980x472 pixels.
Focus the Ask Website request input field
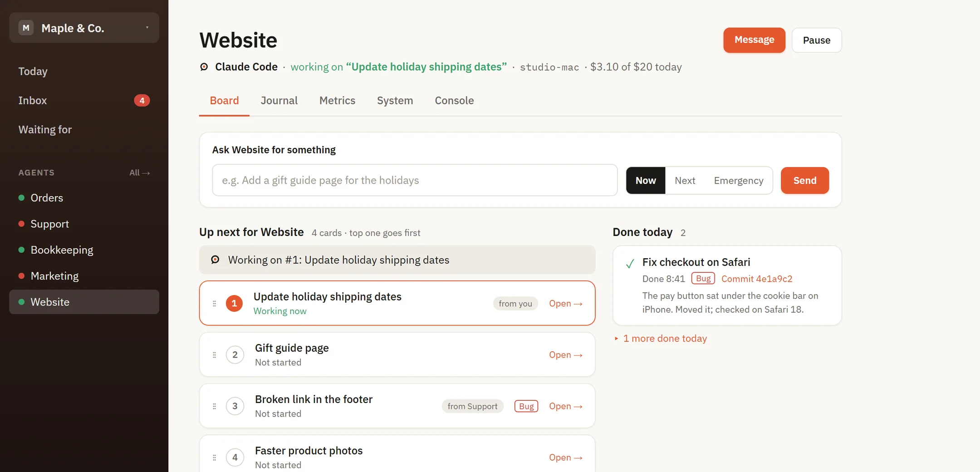pyautogui.click(x=415, y=180)
